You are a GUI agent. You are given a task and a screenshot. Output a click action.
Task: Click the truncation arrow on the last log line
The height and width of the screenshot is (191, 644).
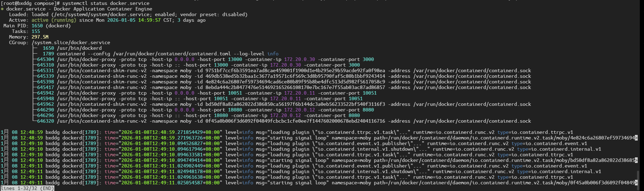pos(636,183)
